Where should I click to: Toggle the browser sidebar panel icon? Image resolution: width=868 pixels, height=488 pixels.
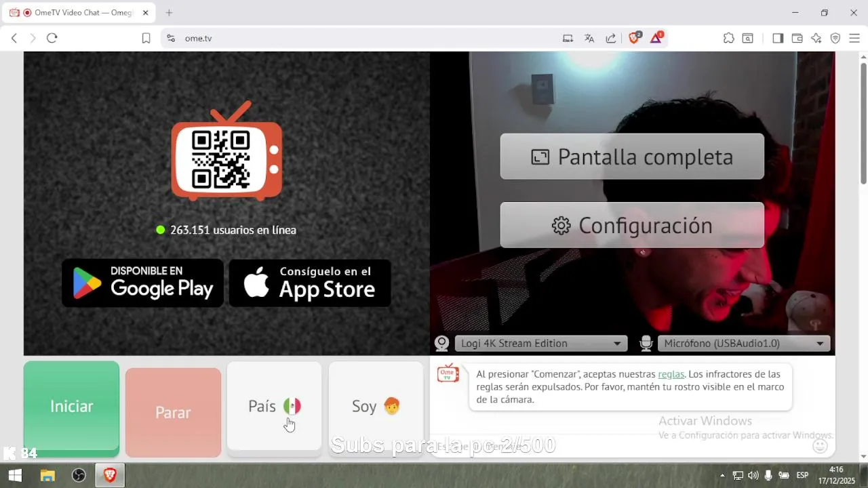pos(778,39)
